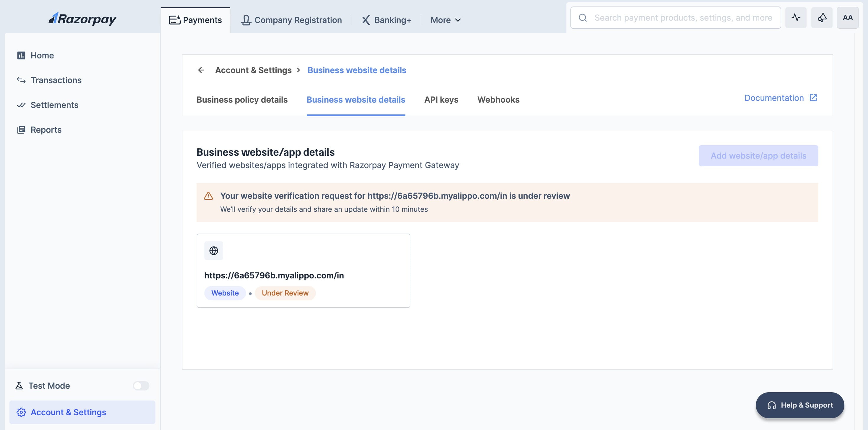
Task: Open the Webhooks tab
Action: pyautogui.click(x=498, y=100)
